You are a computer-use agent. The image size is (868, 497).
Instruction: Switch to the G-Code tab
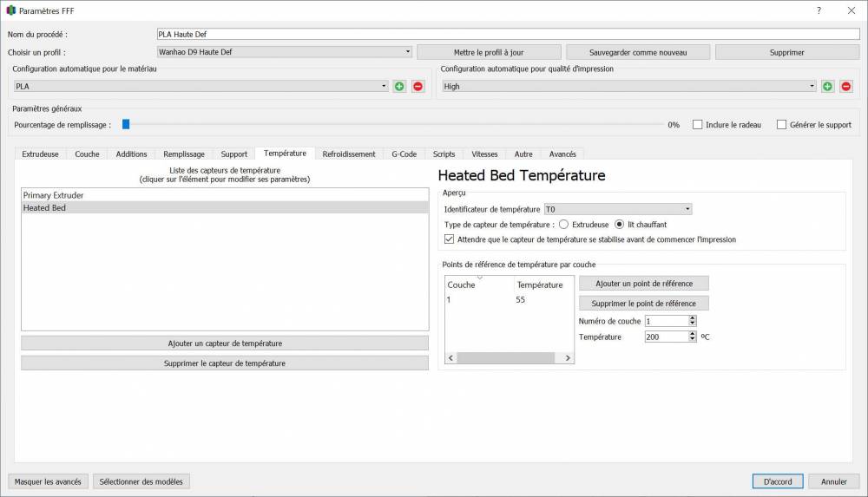(x=404, y=154)
